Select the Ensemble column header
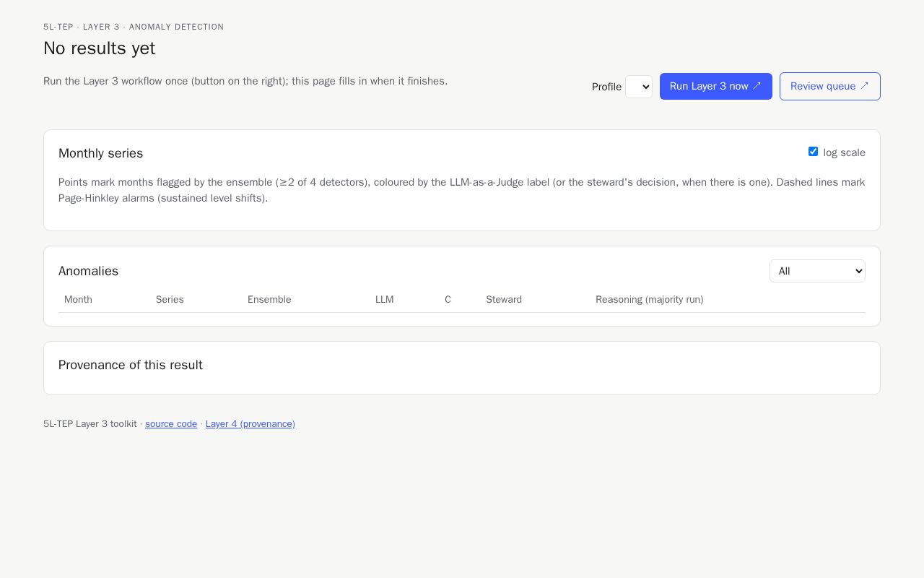The image size is (924, 578). coord(269,299)
